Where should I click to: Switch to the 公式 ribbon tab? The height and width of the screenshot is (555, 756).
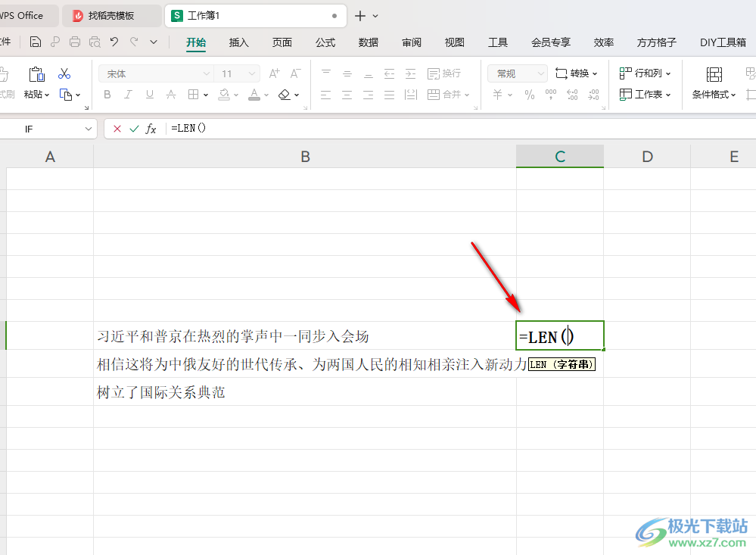[325, 42]
